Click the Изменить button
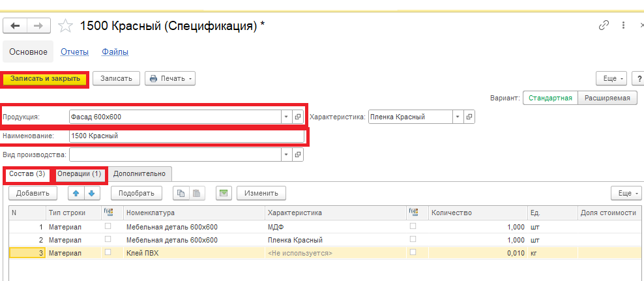Viewport: 644px width, 281px height. [x=261, y=193]
